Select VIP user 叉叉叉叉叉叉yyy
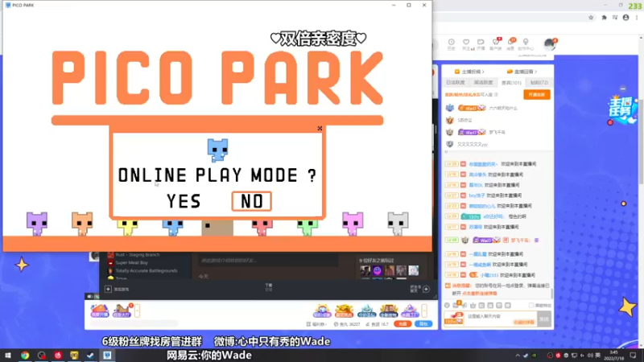Image resolution: width=644 pixels, height=362 pixels. tap(473, 144)
